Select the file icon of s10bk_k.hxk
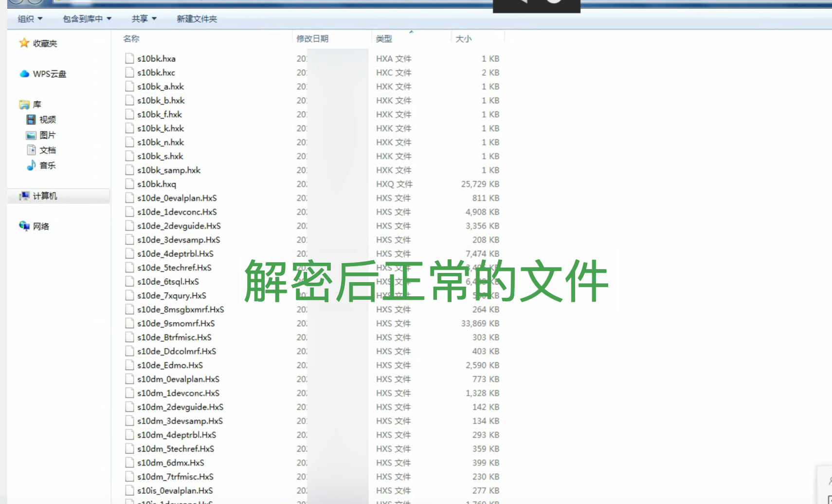Viewport: 832px width, 504px height. (129, 128)
